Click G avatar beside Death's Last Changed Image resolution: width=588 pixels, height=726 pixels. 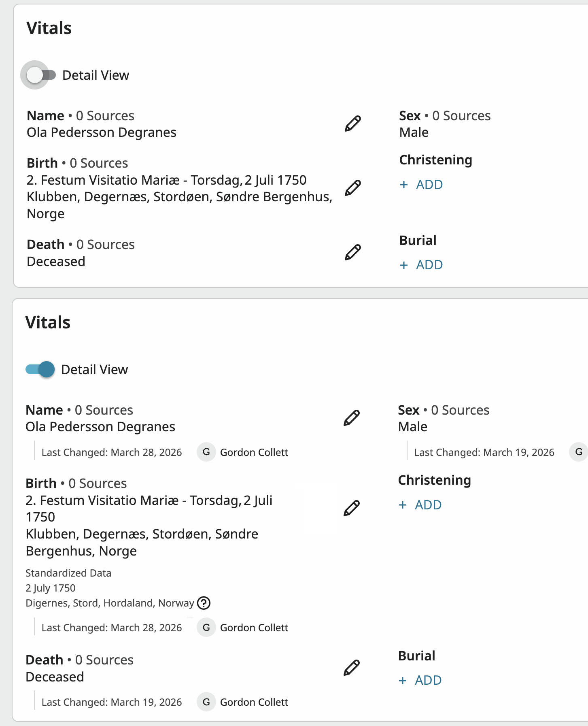pos(206,702)
